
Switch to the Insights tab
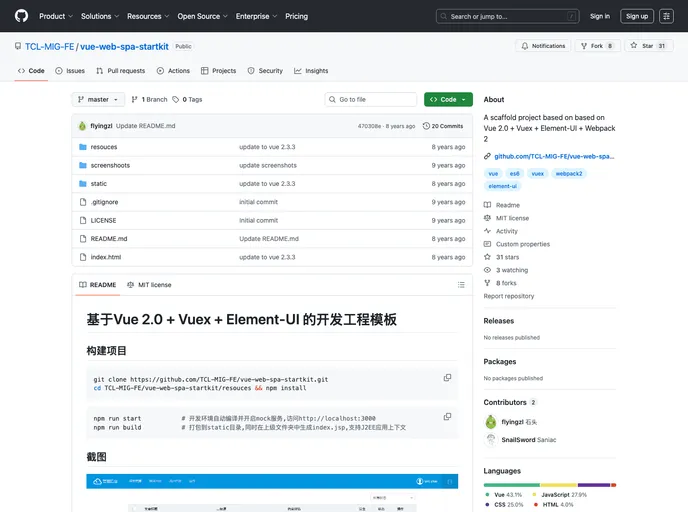311,71
